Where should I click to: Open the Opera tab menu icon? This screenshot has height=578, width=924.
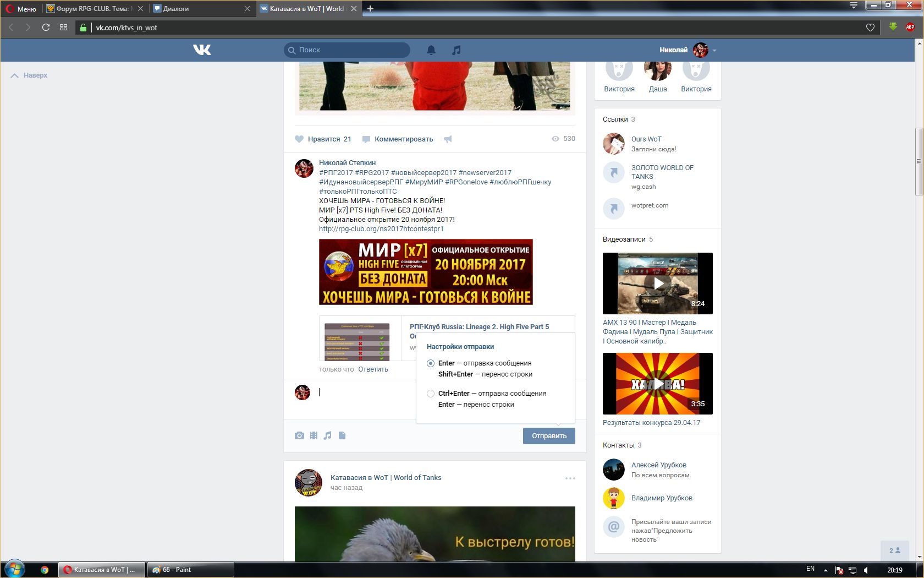[854, 6]
